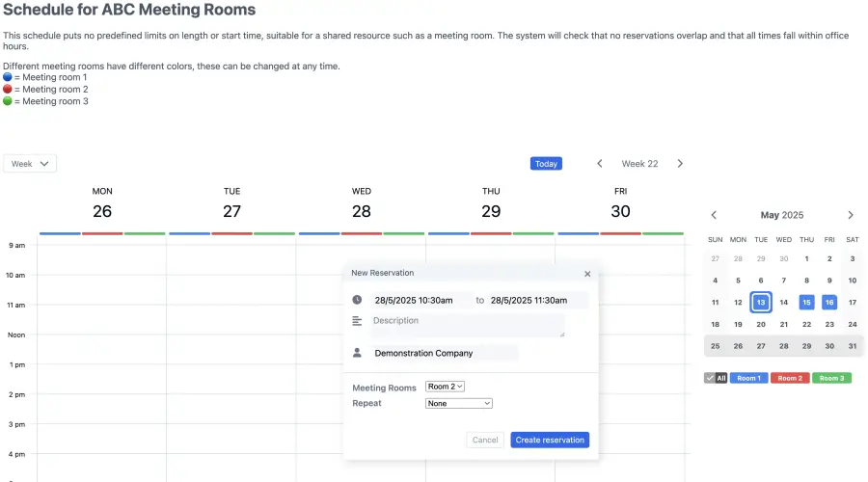
Task: Show previous month in mini calendar
Action: (714, 215)
